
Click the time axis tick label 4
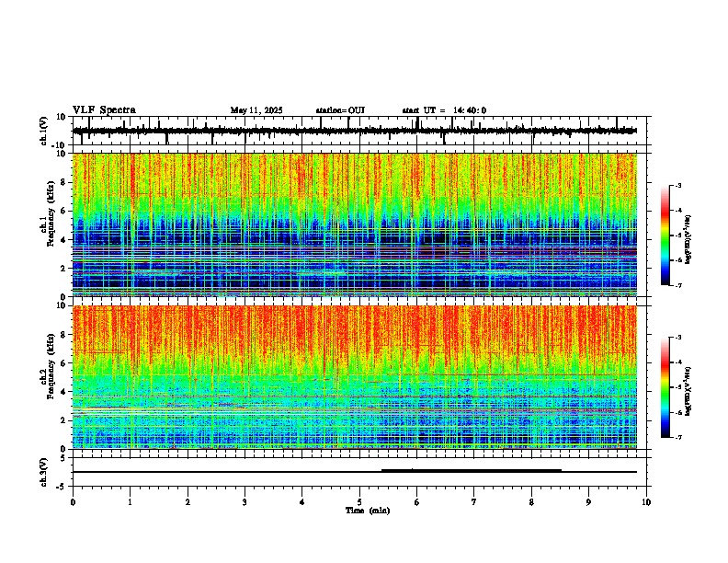pos(302,502)
